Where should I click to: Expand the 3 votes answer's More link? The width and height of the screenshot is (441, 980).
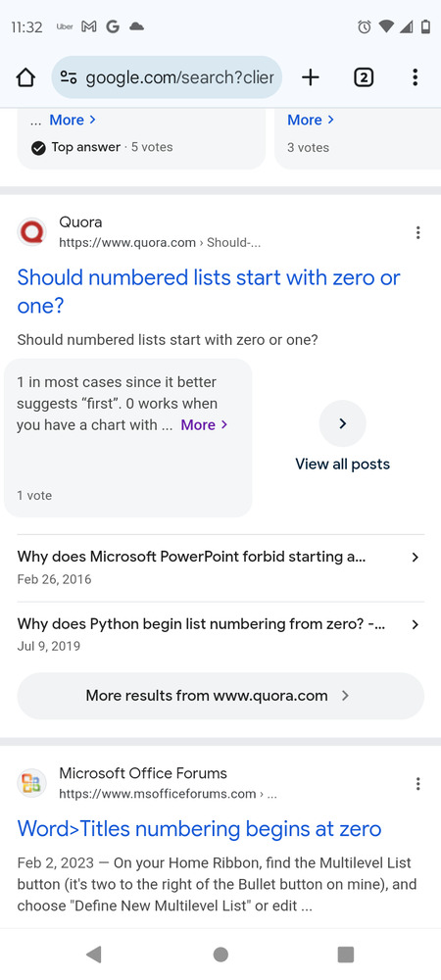click(x=311, y=120)
